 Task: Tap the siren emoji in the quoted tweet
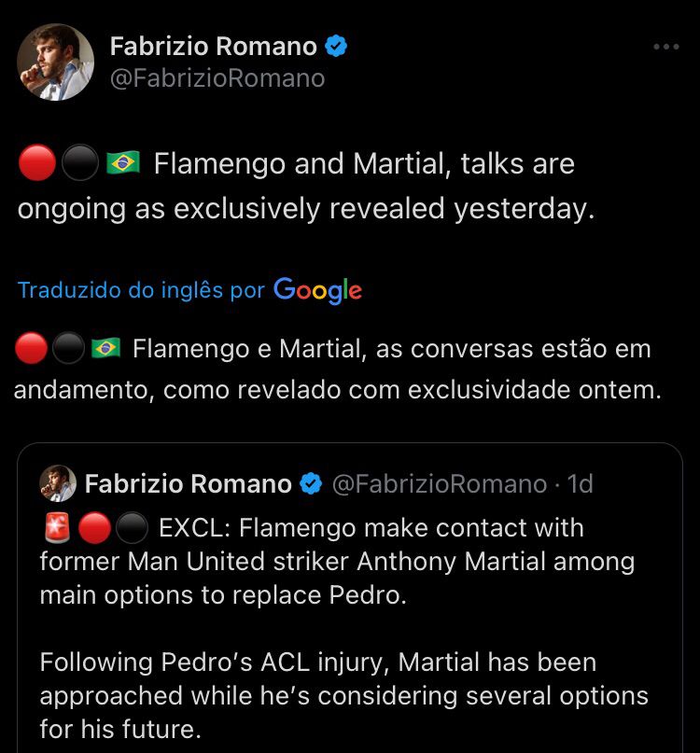[x=56, y=528]
